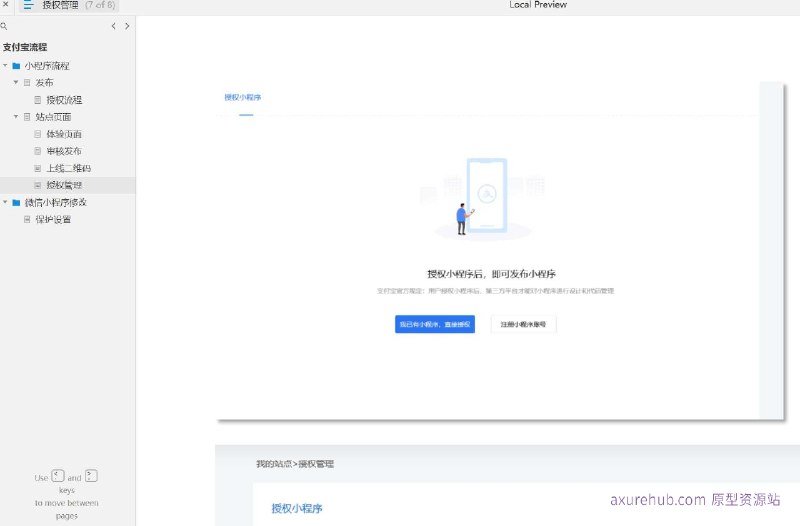This screenshot has height=526, width=800.
Task: Open the 上线二维码 page
Action: click(68, 168)
